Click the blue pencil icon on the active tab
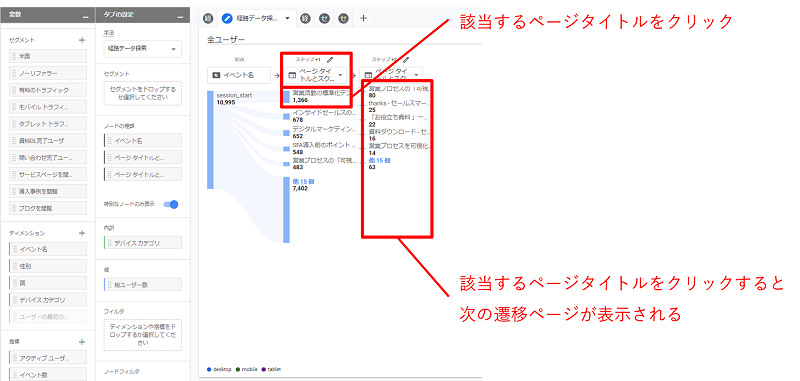800x381 pixels. (x=227, y=18)
